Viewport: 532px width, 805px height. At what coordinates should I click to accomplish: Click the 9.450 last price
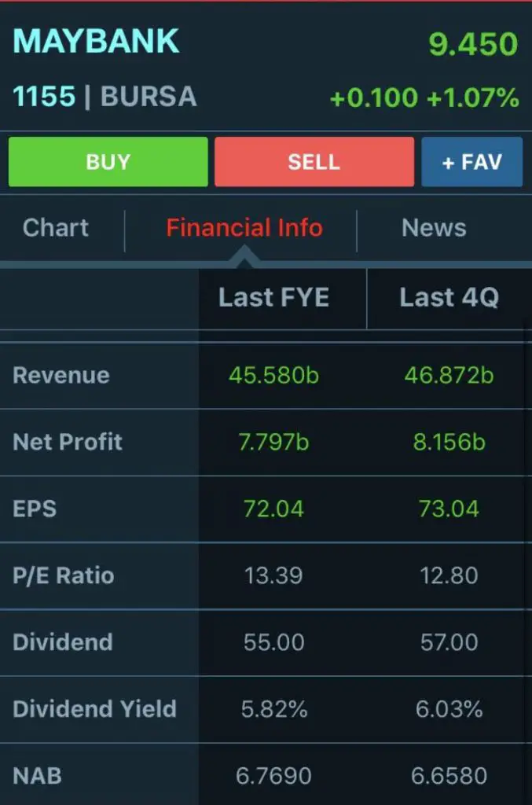point(473,44)
